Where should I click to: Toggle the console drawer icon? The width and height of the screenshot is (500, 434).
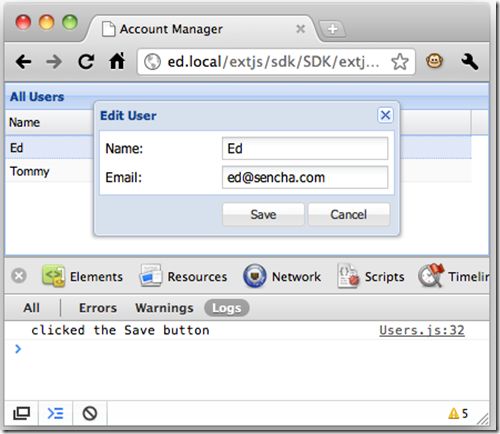[x=55, y=413]
